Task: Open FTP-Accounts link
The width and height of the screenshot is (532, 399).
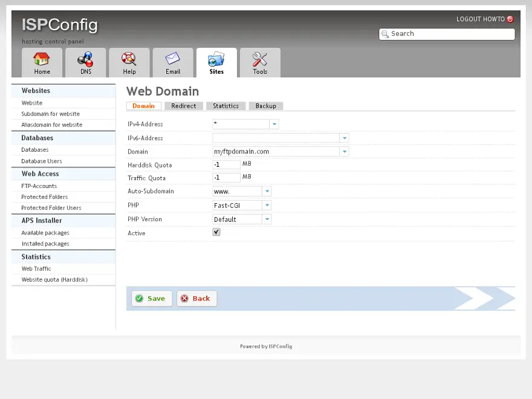Action: (39, 186)
